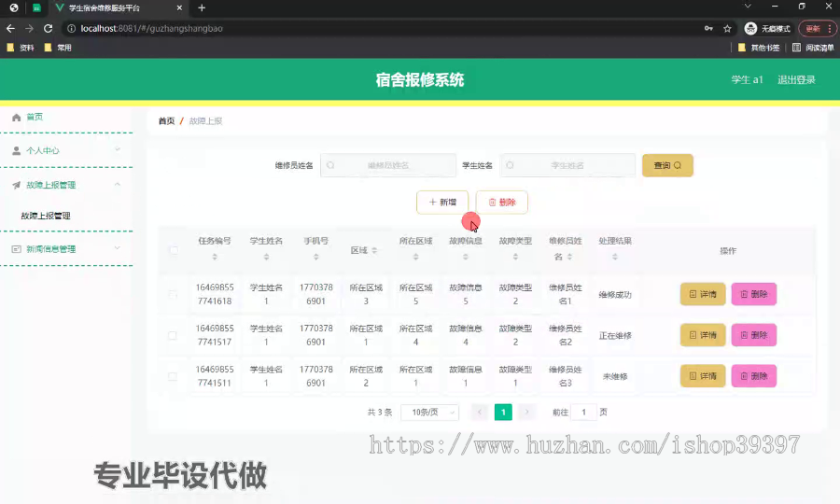Viewport: 840px width, 504px height.
Task: Toggle the select-all checkbox in table header
Action: coord(174,250)
